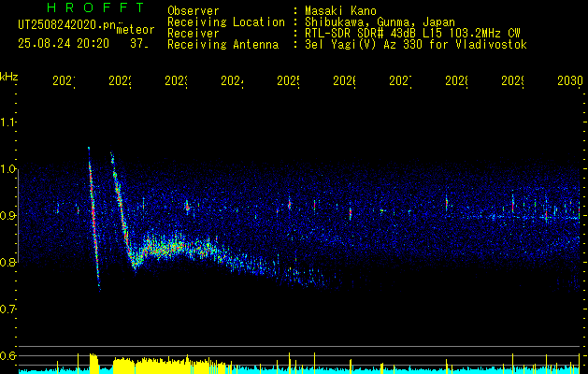Select the date stamp 25.08.24 20:20
This screenshot has width=588, height=374.
tap(64, 44)
